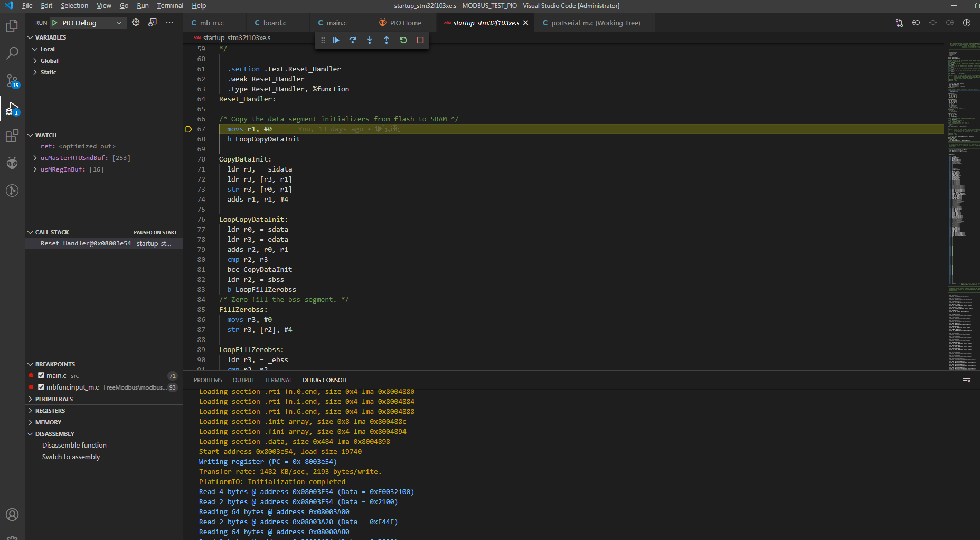Select Reset_Handler call stack frame
980x540 pixels.
coord(104,243)
